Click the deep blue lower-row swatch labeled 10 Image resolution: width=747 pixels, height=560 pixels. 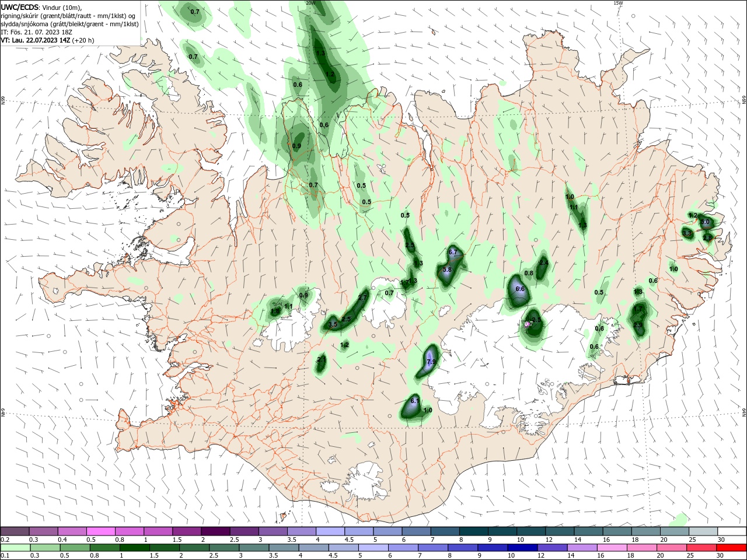point(522,548)
